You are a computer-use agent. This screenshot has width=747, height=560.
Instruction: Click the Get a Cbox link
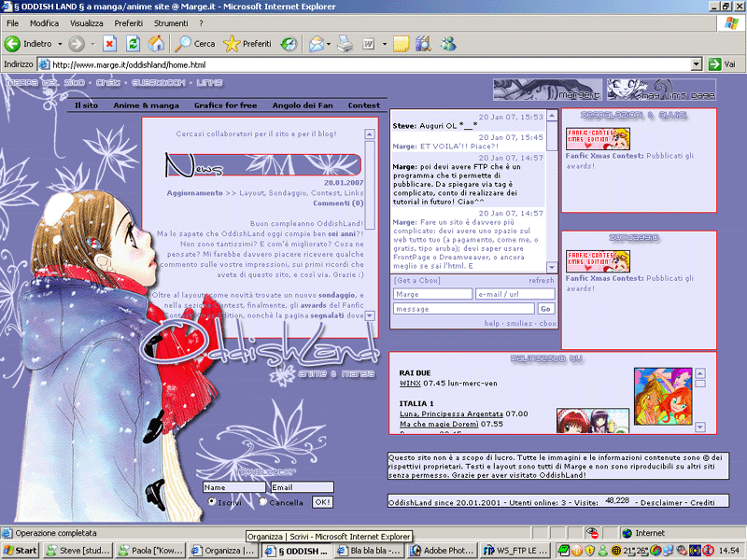(x=417, y=281)
